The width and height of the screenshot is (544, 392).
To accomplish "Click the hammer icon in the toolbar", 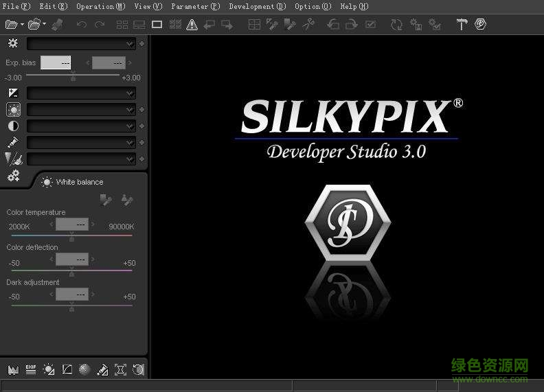I will coord(462,24).
